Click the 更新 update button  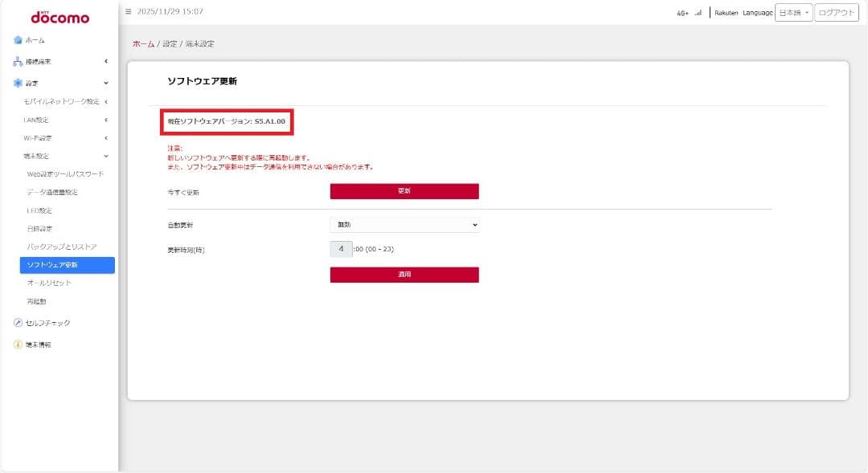[403, 191]
